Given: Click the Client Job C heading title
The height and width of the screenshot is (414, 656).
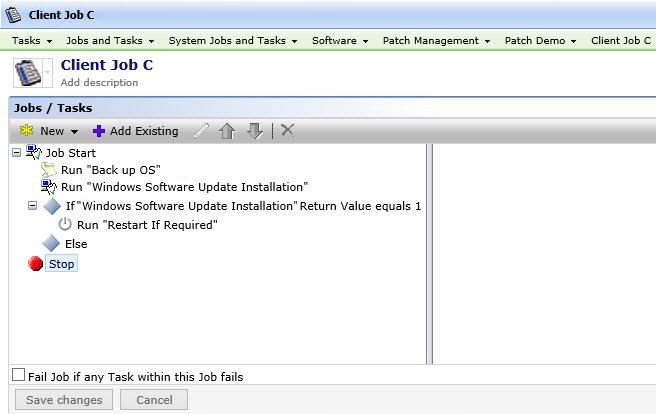Looking at the screenshot, I should [x=107, y=65].
